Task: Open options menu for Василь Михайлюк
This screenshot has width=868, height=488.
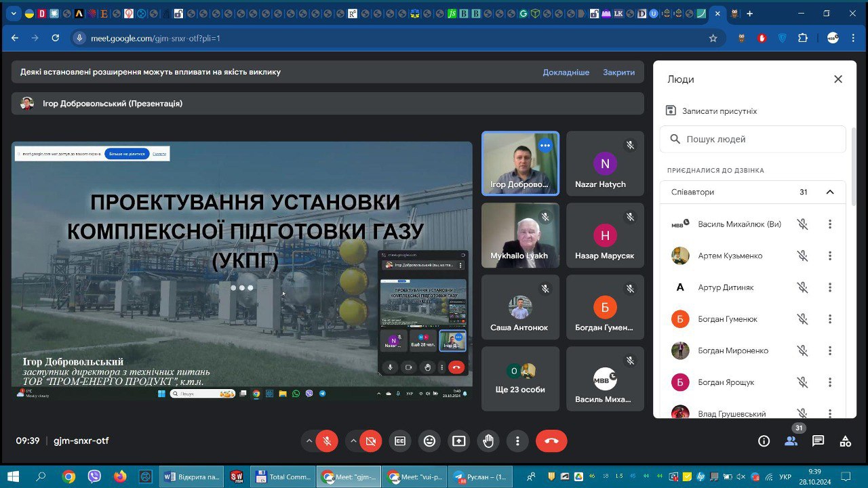Action: tap(830, 224)
